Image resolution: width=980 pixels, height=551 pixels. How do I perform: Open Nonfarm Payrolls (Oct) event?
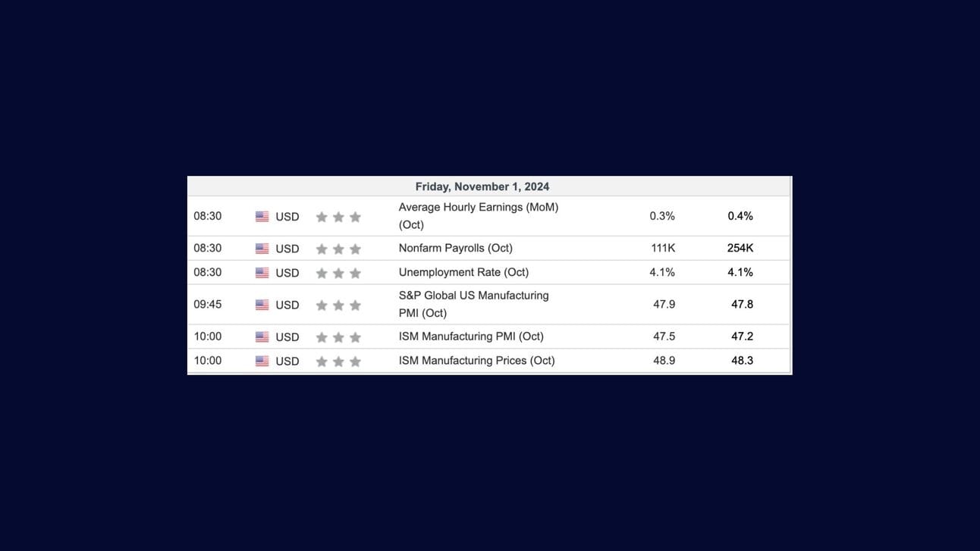tap(456, 248)
